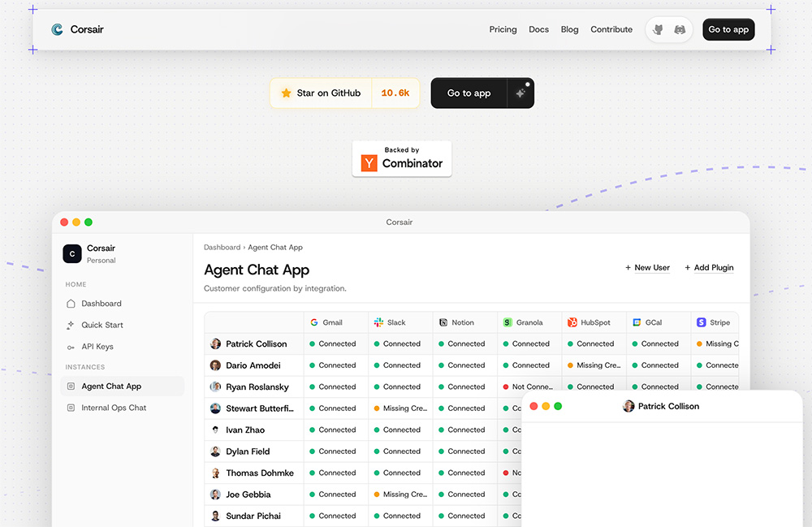Click the avatar in the Patrick Collison chat window title
Viewport: 812px width, 527px height.
pos(628,406)
